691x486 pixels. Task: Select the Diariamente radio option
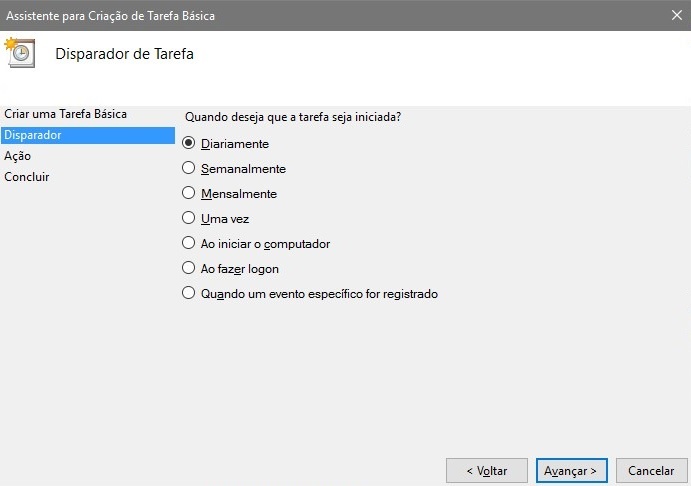(x=189, y=143)
